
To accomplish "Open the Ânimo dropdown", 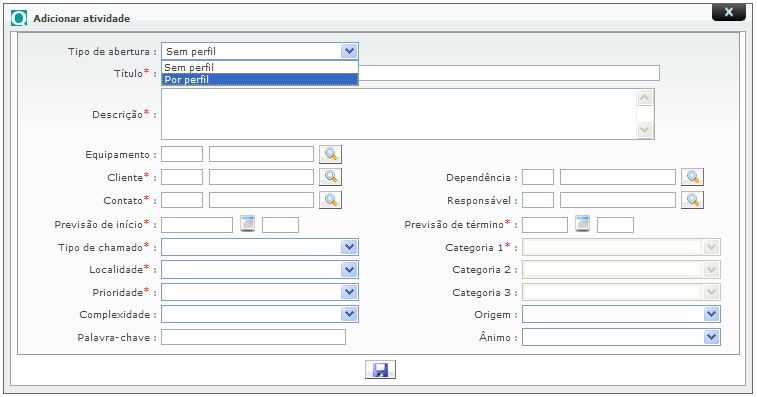I will [621, 337].
